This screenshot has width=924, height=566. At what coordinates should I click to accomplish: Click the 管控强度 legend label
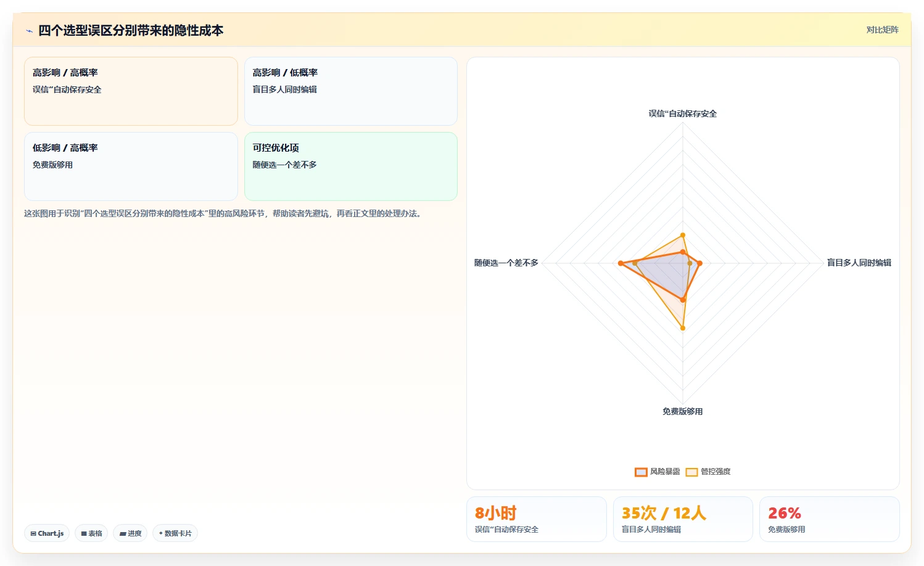pos(716,472)
